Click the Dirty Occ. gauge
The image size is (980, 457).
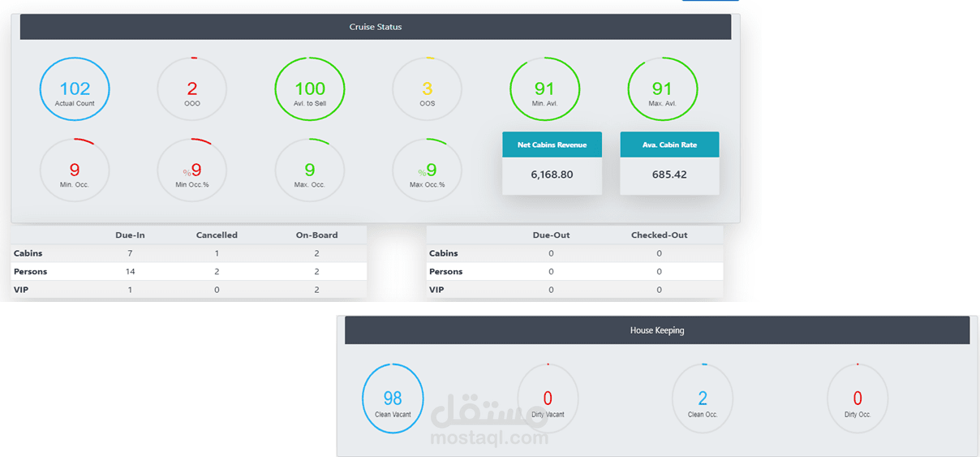point(857,398)
